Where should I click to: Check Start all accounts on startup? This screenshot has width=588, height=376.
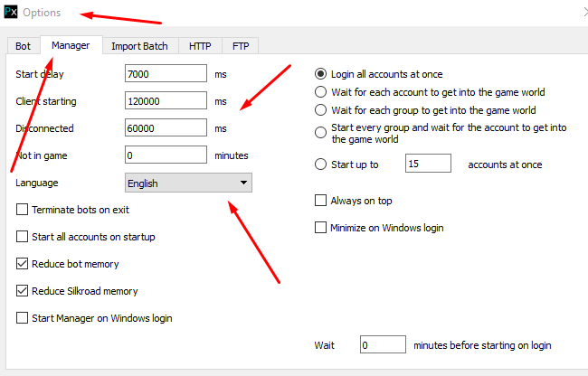(x=23, y=237)
